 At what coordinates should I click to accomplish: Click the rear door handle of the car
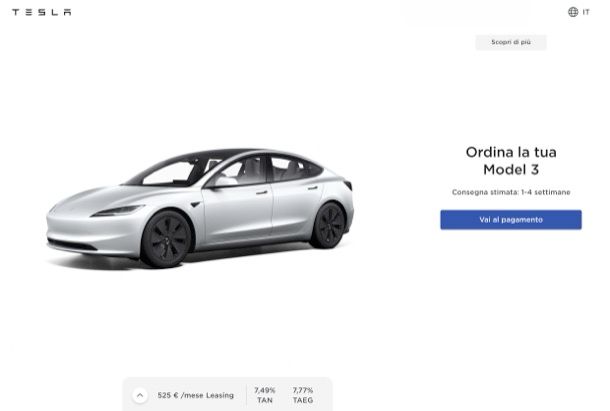(x=313, y=188)
